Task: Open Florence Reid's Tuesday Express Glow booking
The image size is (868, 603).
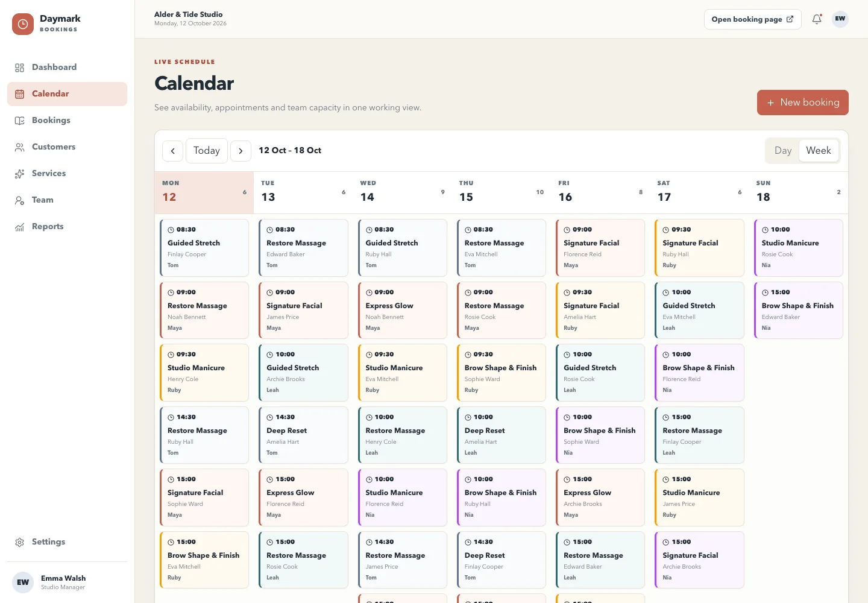Action: (303, 497)
